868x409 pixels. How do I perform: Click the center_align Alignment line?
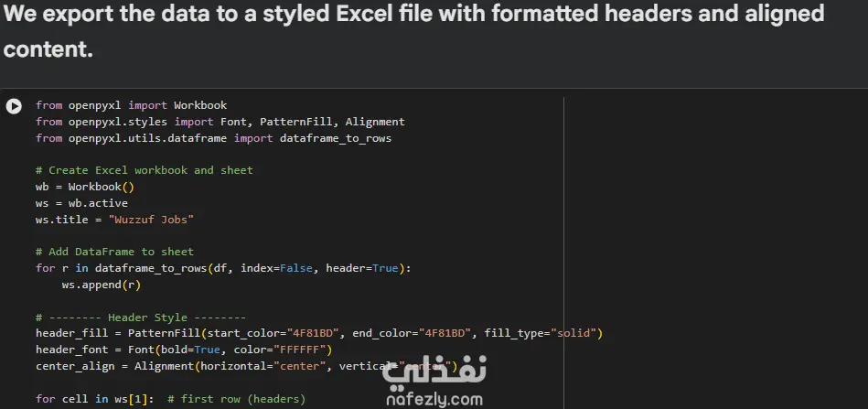(x=246, y=366)
